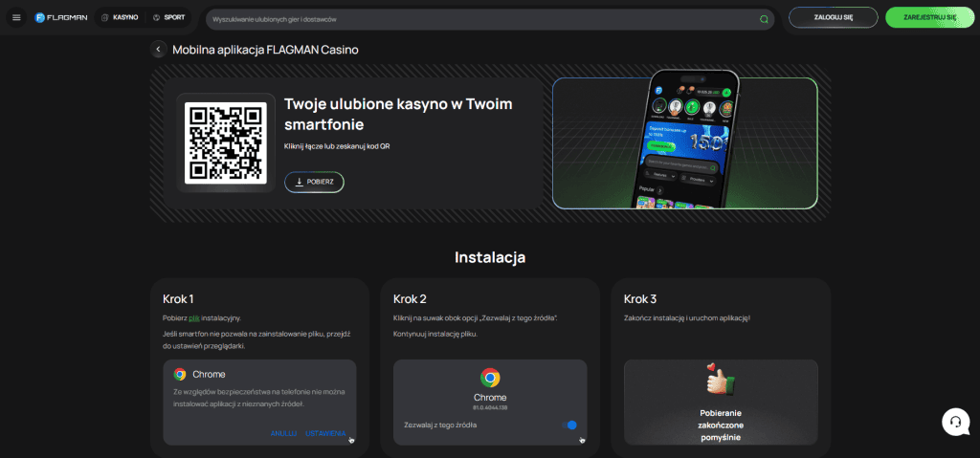Click the Chrome icon in Krok 1
The height and width of the screenshot is (458, 980).
pyautogui.click(x=180, y=374)
